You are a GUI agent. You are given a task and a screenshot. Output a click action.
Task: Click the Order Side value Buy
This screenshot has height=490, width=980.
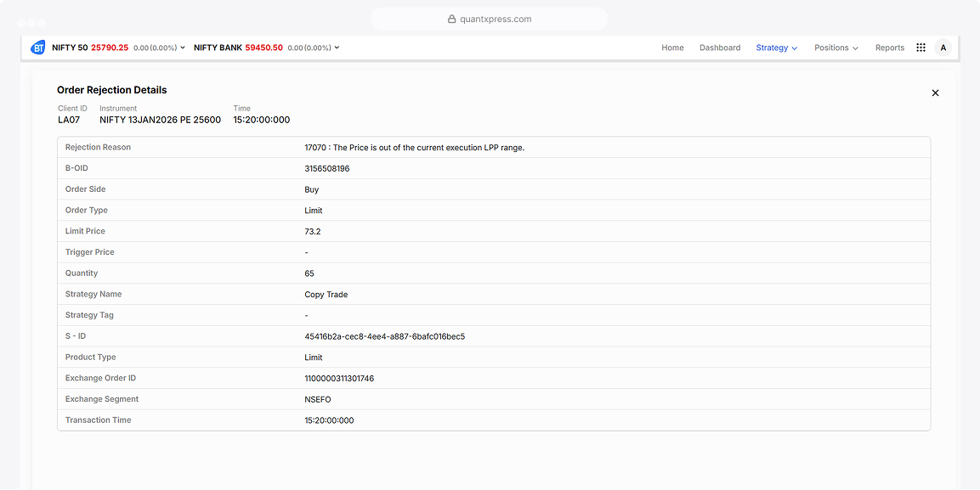(x=311, y=189)
